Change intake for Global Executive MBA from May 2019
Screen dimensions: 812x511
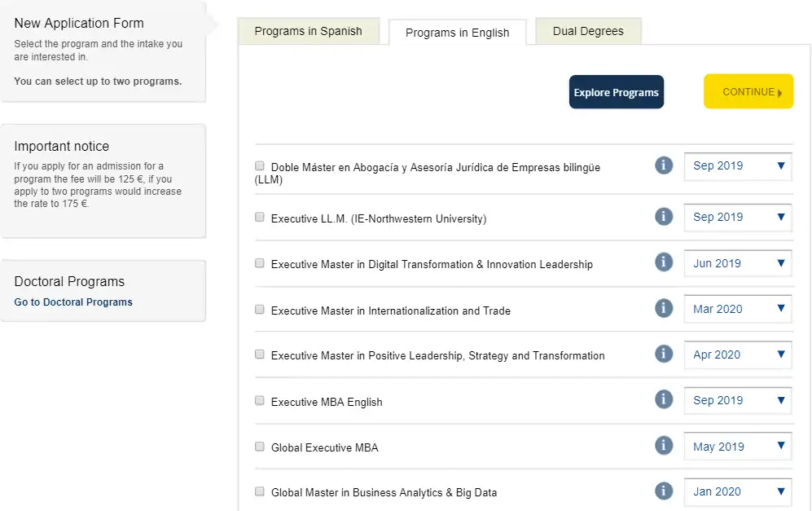(738, 445)
